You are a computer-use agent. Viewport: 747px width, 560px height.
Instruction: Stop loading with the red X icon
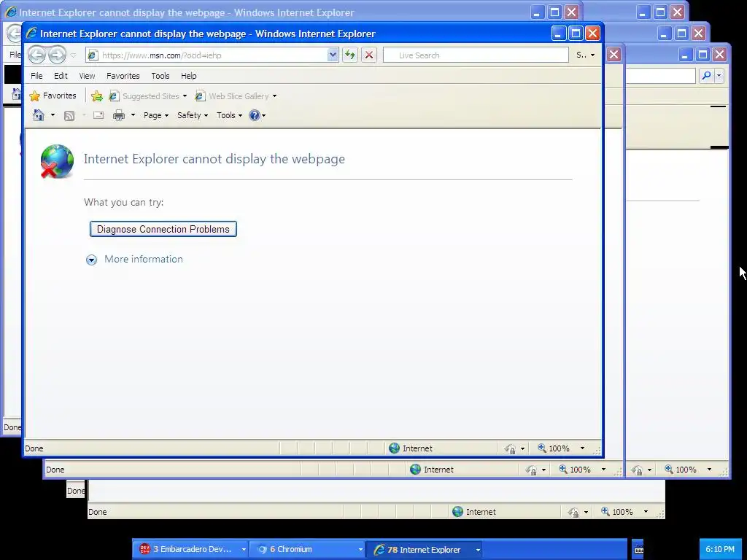pos(368,55)
